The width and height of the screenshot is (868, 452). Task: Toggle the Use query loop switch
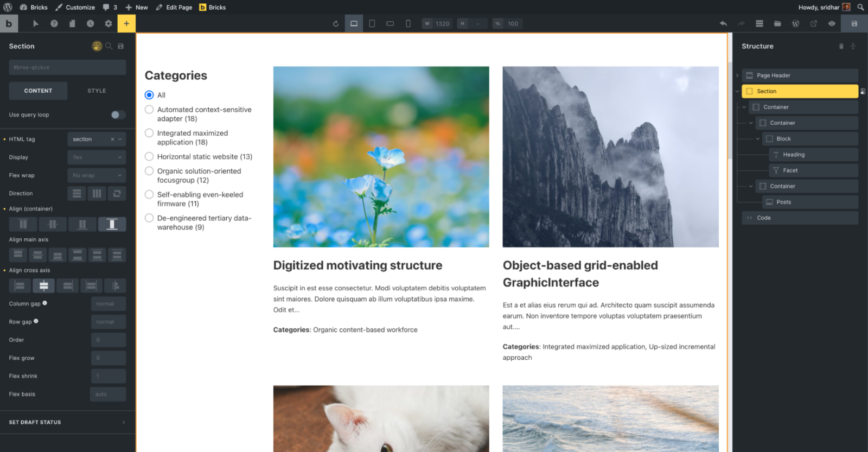click(x=118, y=114)
